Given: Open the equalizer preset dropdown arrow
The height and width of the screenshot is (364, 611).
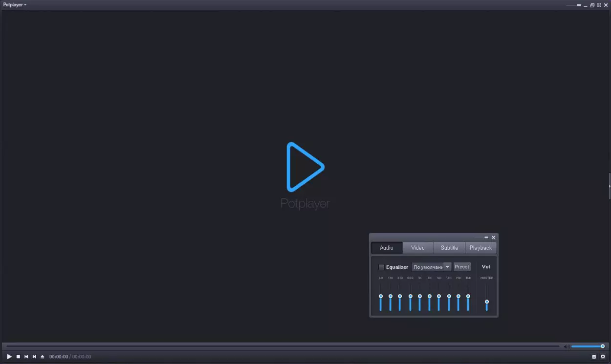Looking at the screenshot, I should pyautogui.click(x=447, y=267).
